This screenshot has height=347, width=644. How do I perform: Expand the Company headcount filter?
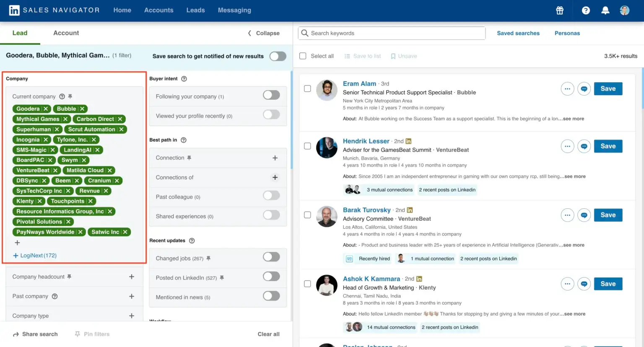pos(132,277)
